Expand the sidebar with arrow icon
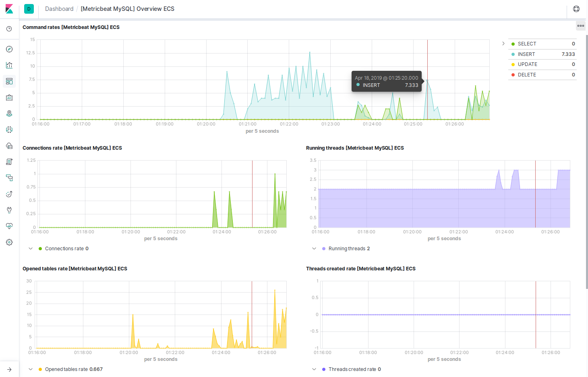The height and width of the screenshot is (377, 588). 9,369
